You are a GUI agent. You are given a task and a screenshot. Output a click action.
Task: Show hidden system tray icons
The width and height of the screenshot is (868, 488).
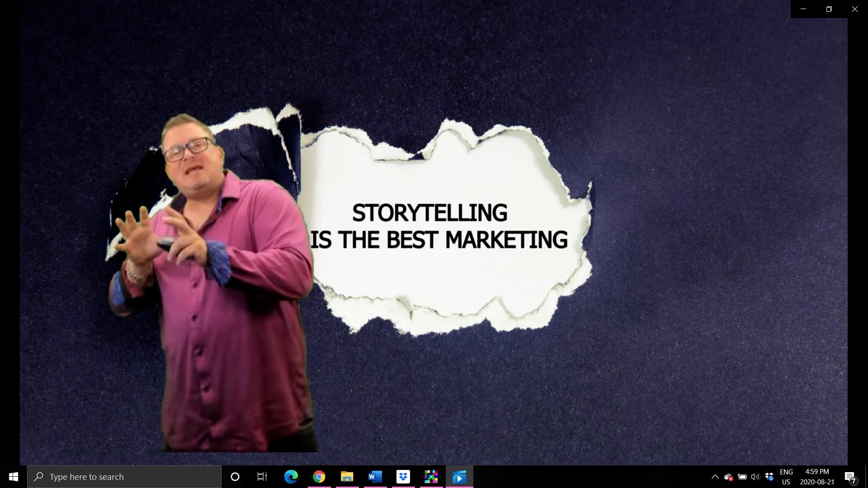(715, 477)
